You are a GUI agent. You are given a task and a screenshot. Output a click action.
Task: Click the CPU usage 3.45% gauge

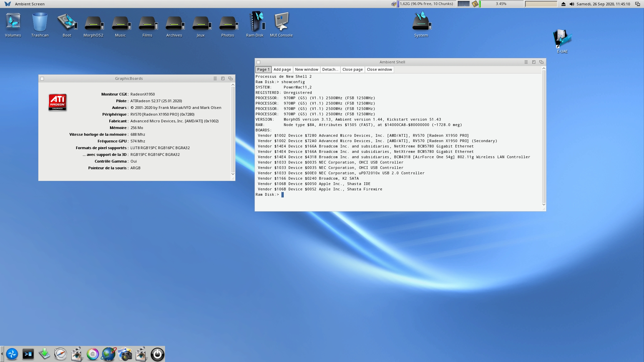[501, 4]
